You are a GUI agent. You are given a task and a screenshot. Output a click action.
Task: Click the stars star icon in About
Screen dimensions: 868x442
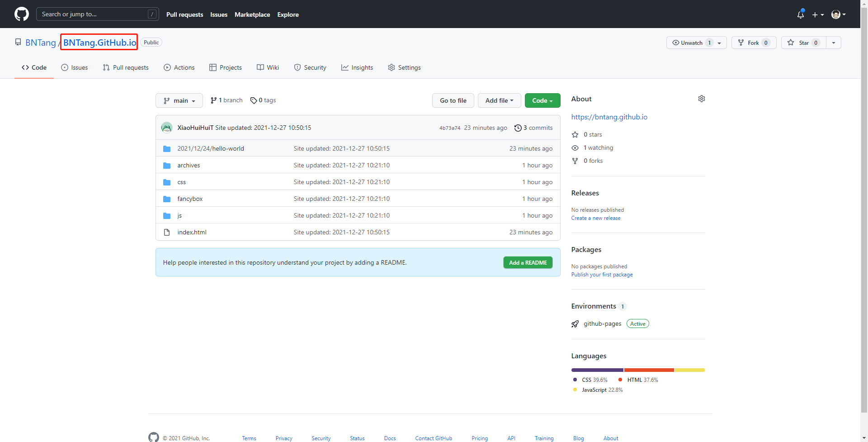(575, 134)
